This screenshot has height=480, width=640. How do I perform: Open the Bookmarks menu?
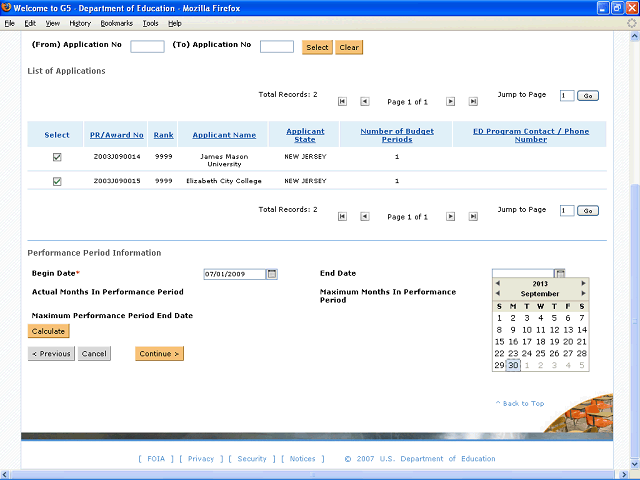(x=116, y=22)
